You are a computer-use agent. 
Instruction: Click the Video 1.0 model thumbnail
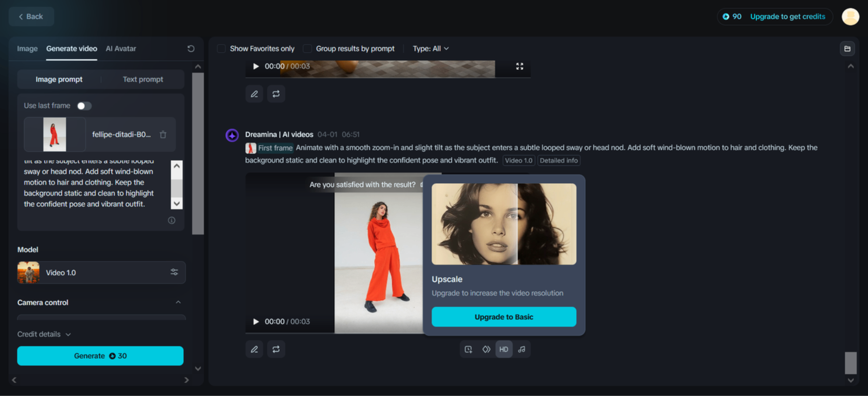(28, 272)
